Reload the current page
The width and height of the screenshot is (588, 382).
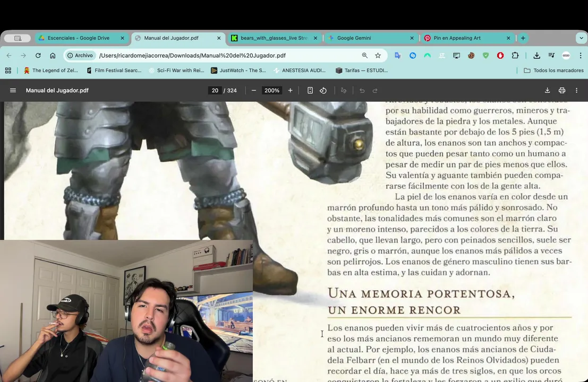pyautogui.click(x=38, y=55)
